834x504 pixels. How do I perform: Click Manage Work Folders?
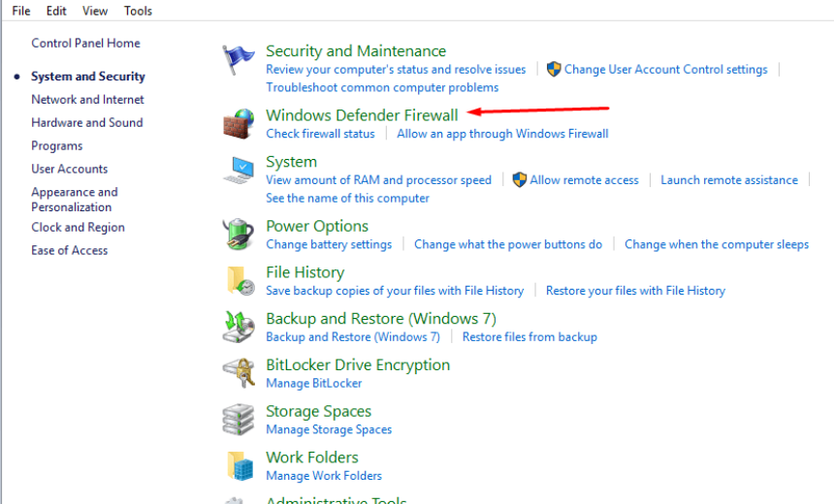point(324,476)
